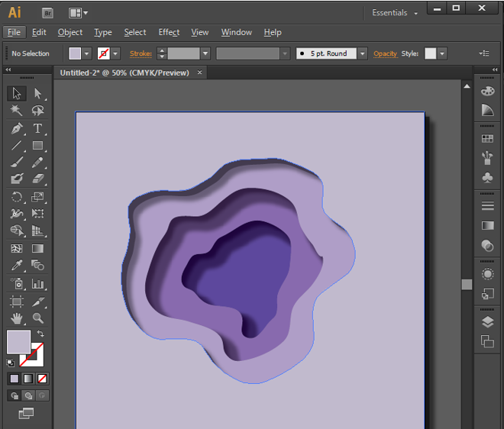Open the Color panel palette icon
Viewport: 504px width, 429px height.
pos(488,92)
